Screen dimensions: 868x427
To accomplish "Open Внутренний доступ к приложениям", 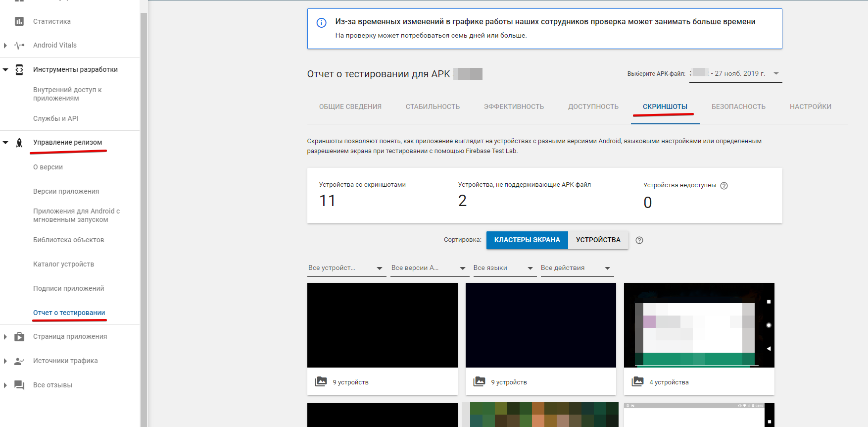I will pos(68,94).
